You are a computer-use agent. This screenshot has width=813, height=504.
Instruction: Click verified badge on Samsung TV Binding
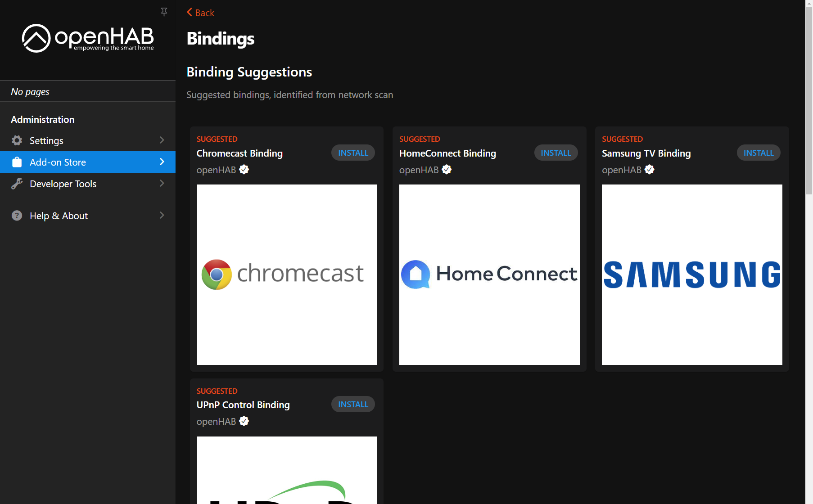point(649,170)
